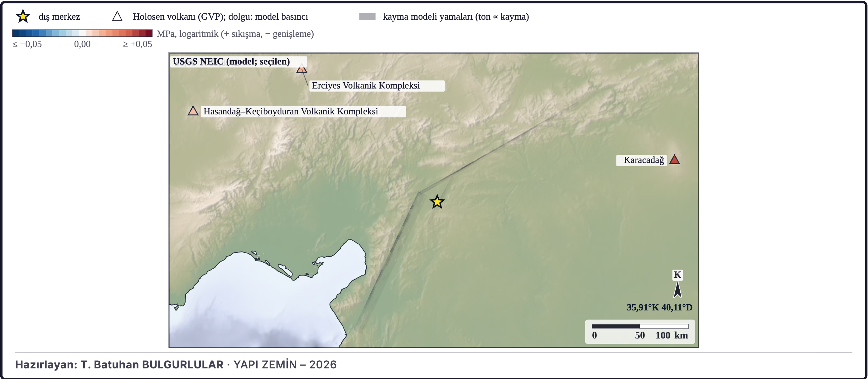Click the 0–100 km scale bar
868x379 pixels.
[640, 326]
